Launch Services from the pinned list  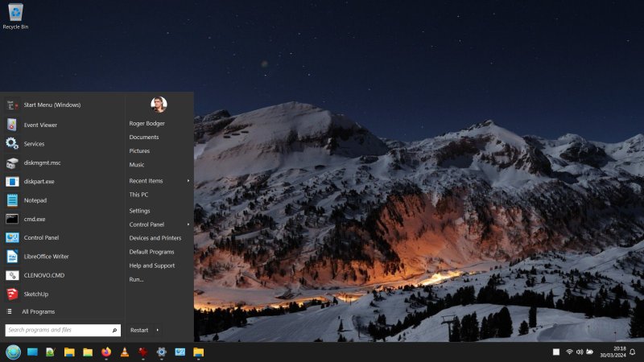tap(34, 144)
